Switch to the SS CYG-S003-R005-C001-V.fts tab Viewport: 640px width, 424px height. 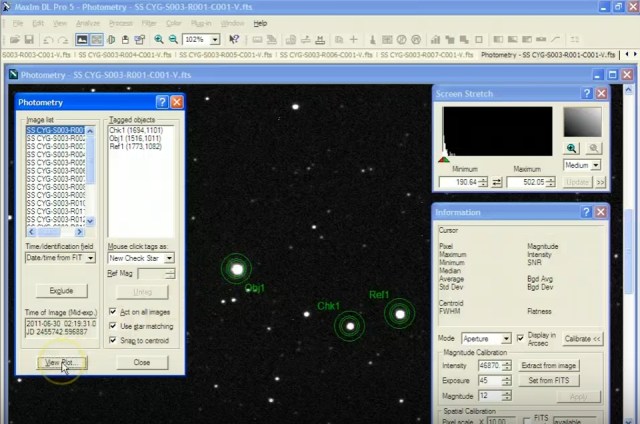pyautogui.click(x=225, y=54)
